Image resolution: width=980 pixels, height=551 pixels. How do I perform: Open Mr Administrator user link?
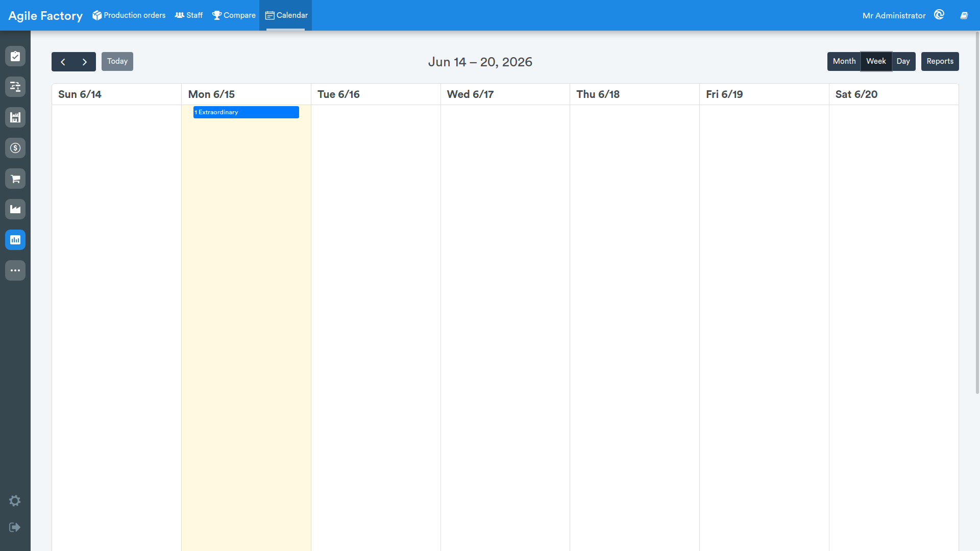[x=894, y=15]
